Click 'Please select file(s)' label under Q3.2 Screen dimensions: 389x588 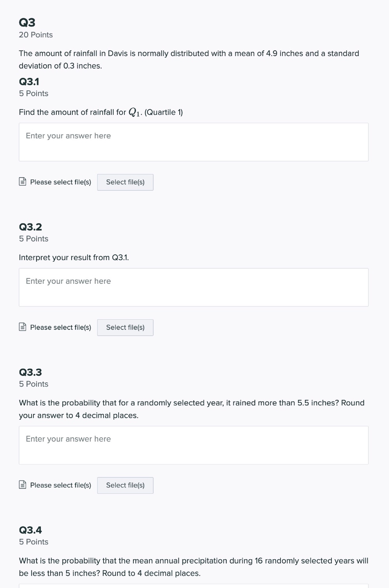(x=61, y=327)
